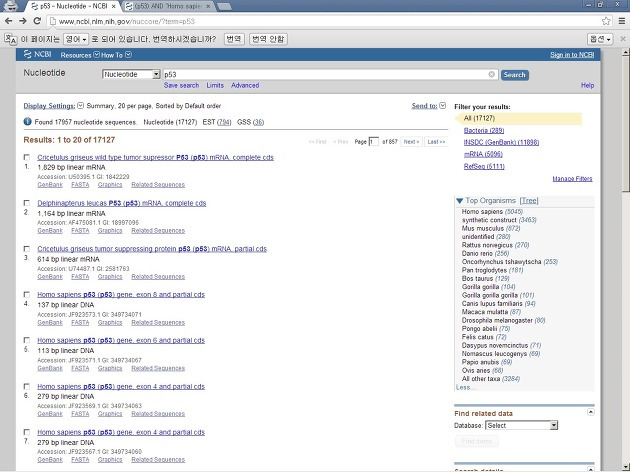Viewport: 630px width, 472px height.
Task: Collapse the Find related data panel
Action: (x=590, y=412)
